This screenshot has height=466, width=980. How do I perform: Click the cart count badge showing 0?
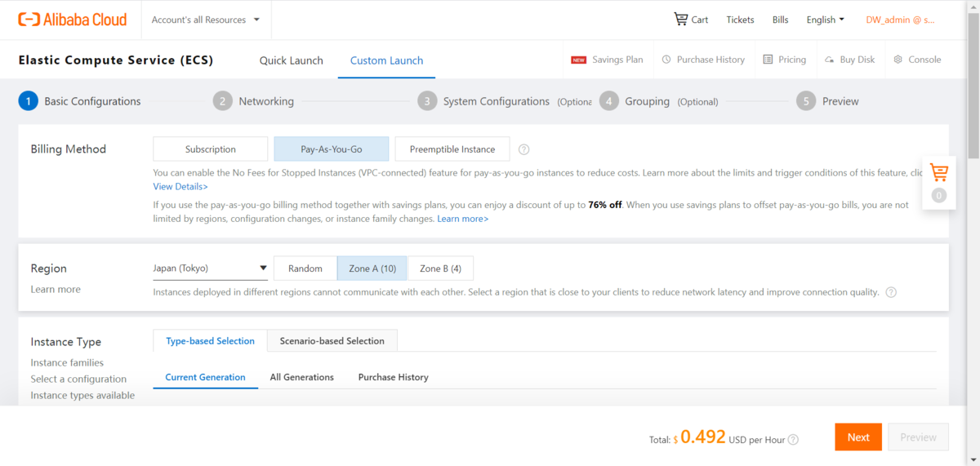click(x=939, y=196)
